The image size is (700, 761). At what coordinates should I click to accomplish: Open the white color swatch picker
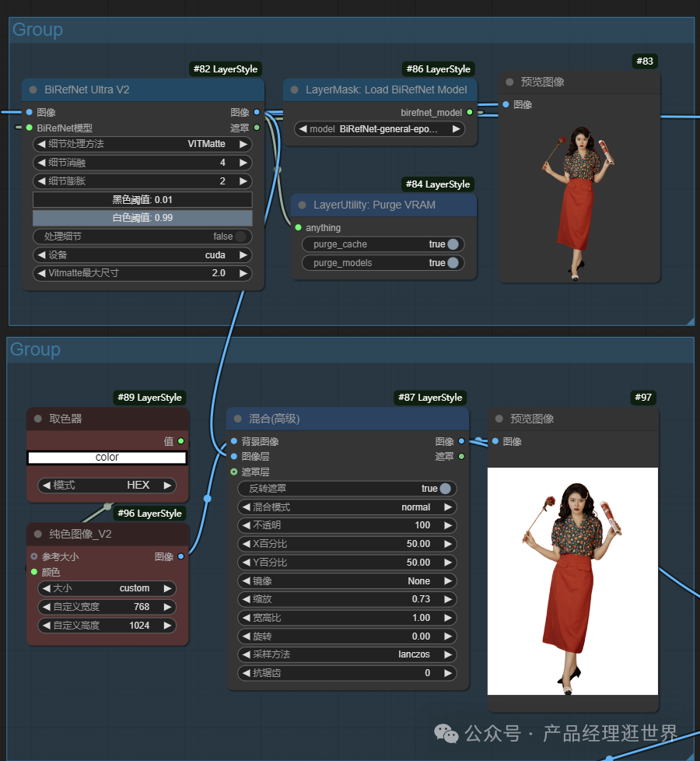107,458
